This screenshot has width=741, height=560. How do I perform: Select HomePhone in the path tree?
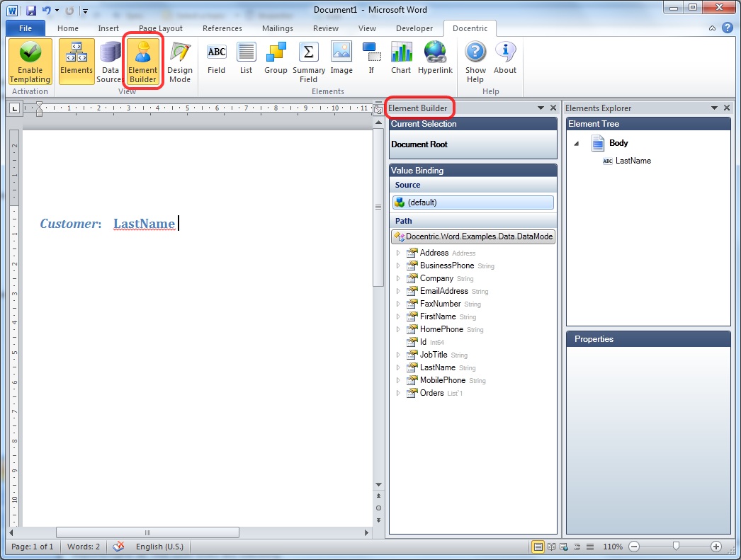(441, 329)
